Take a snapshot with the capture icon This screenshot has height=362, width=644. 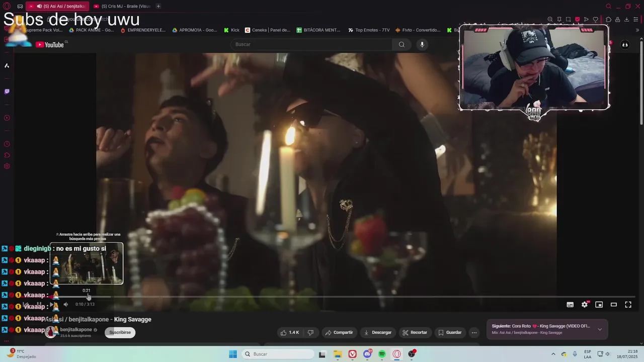pos(568,19)
